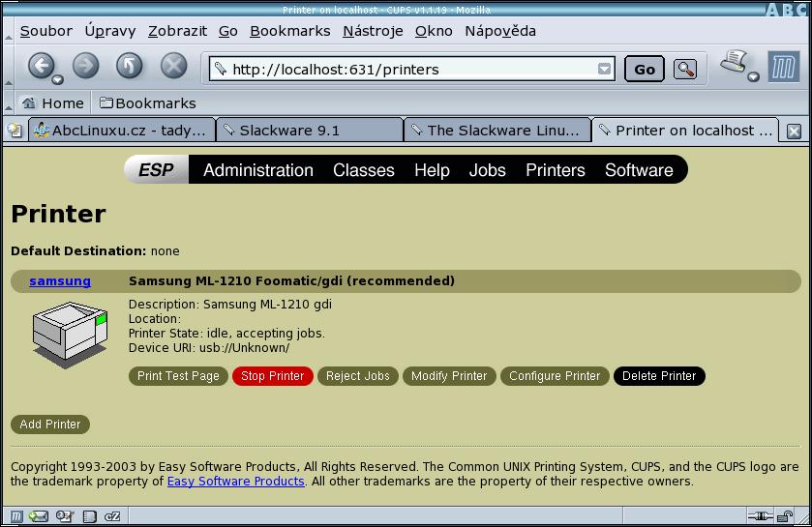This screenshot has height=527, width=812.
Task: Go to CUPS Administration page
Action: tap(257, 170)
